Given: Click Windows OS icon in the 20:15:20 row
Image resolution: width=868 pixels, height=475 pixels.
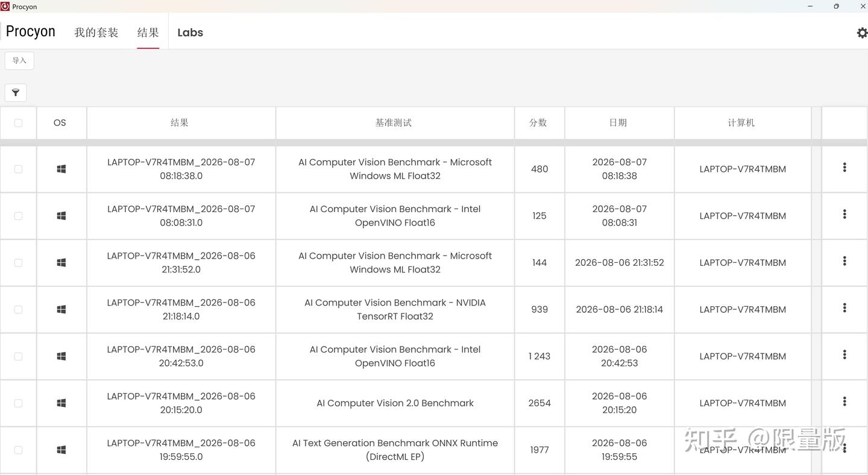Looking at the screenshot, I should point(61,403).
